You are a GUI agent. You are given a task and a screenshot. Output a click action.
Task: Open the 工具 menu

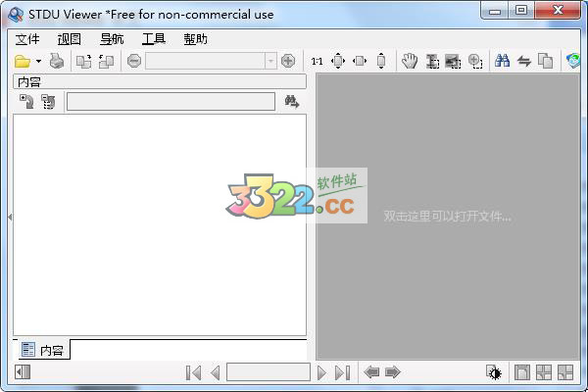[154, 39]
